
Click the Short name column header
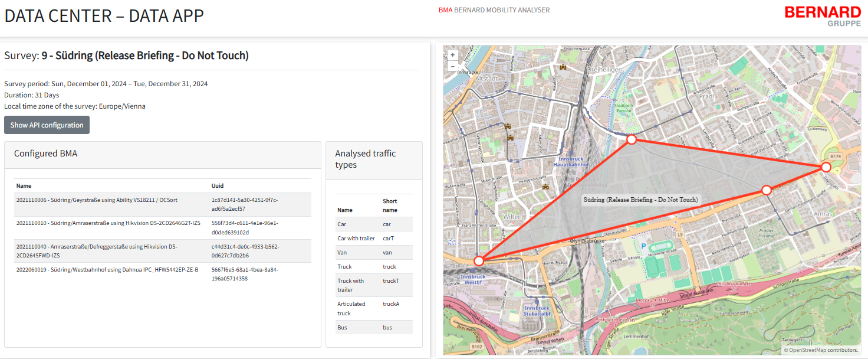[390, 205]
